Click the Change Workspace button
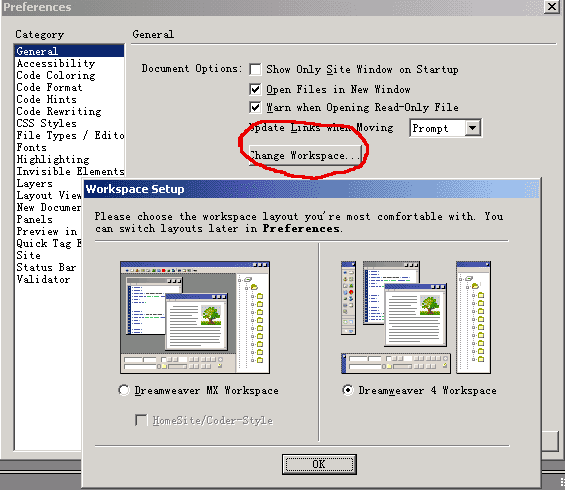Viewport: 565px width, 490px height. (x=305, y=155)
